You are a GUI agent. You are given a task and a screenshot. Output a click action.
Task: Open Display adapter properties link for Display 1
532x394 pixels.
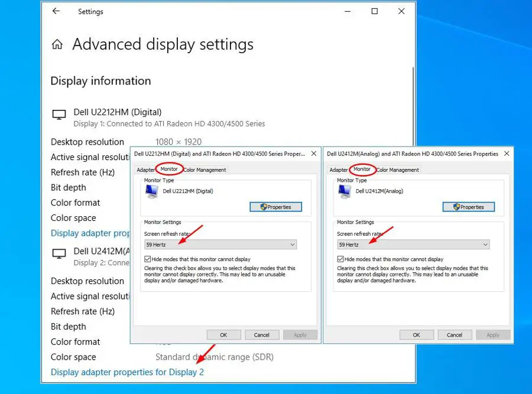pyautogui.click(x=90, y=233)
